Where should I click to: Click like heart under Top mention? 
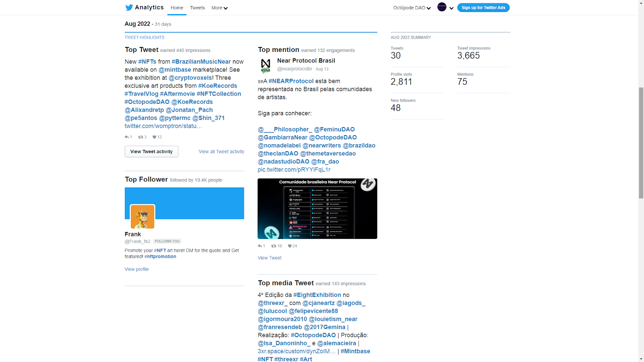pos(289,246)
